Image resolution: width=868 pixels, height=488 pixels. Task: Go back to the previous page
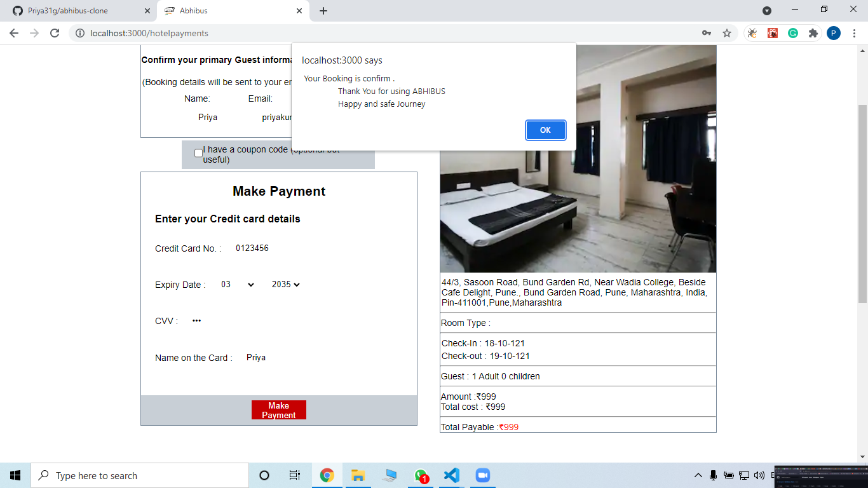[14, 33]
